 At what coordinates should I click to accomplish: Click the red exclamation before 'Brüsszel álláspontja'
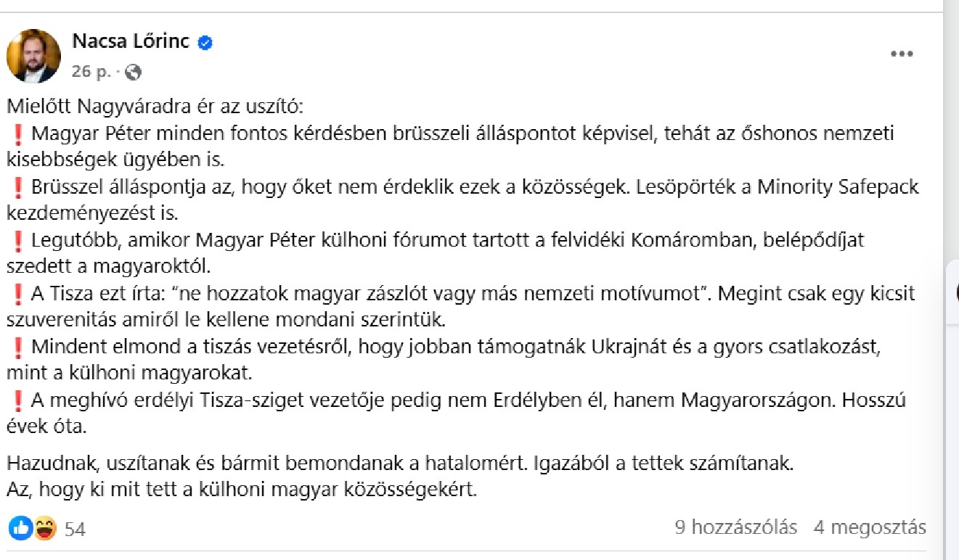pyautogui.click(x=19, y=187)
